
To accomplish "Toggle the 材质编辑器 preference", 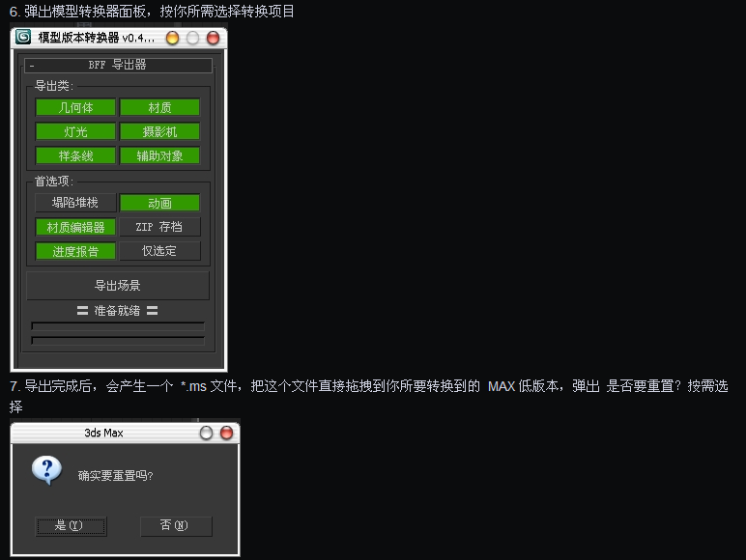I will tap(75, 227).
